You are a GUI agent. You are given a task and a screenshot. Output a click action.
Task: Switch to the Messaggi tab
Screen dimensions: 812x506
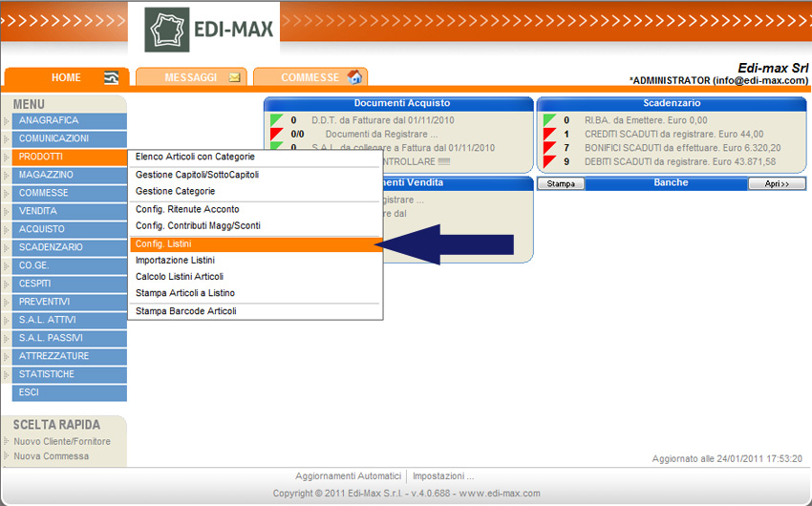[190, 77]
